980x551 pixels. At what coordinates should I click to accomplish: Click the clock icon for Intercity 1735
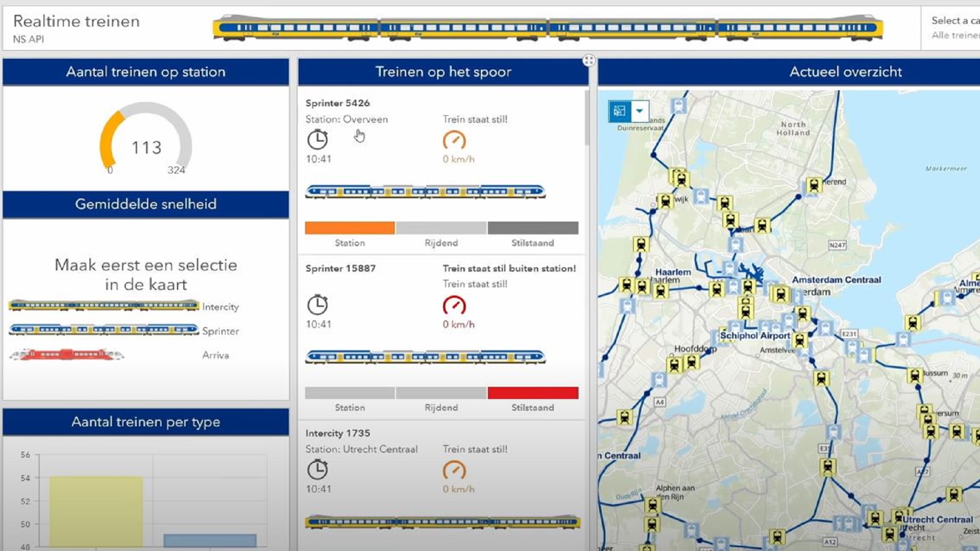click(317, 470)
